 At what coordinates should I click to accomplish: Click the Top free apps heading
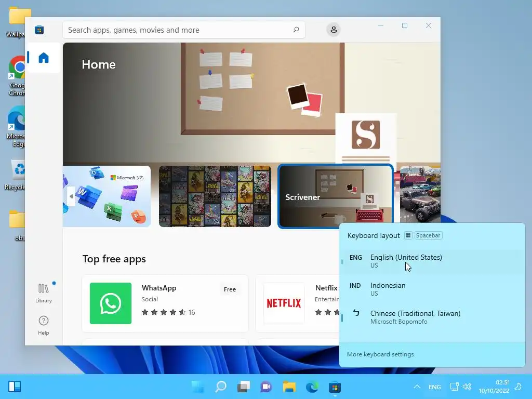tap(114, 259)
